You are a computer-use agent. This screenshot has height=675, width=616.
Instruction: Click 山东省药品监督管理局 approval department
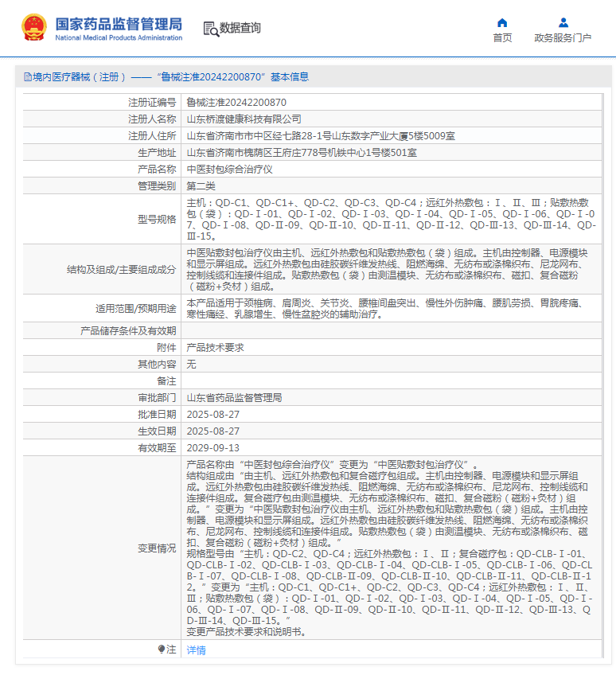pyautogui.click(x=234, y=398)
